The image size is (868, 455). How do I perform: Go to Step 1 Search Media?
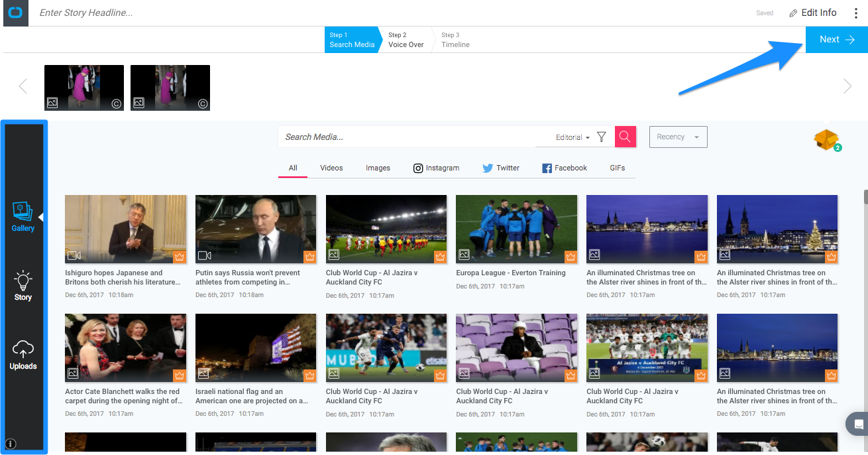[x=352, y=40]
